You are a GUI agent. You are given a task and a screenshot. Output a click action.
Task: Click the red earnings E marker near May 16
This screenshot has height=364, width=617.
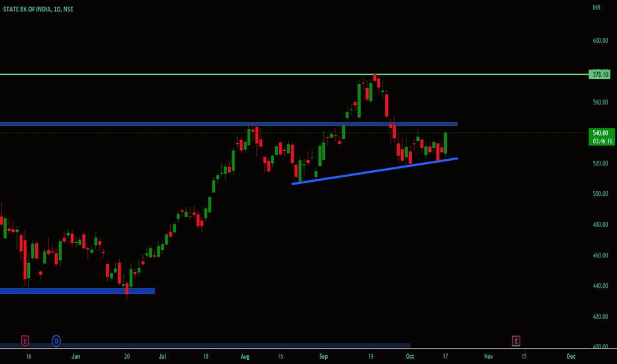tap(24, 341)
